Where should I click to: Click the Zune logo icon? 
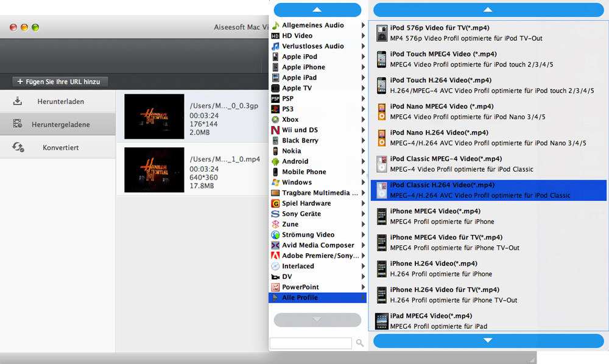coord(275,224)
